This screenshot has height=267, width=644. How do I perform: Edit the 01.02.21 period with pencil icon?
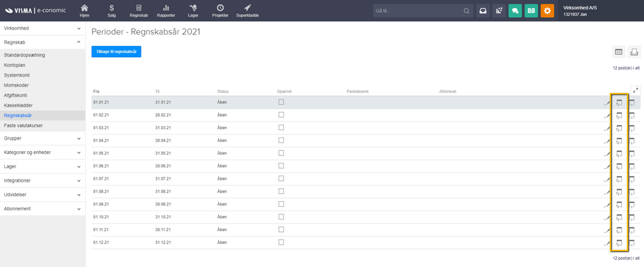pyautogui.click(x=607, y=116)
